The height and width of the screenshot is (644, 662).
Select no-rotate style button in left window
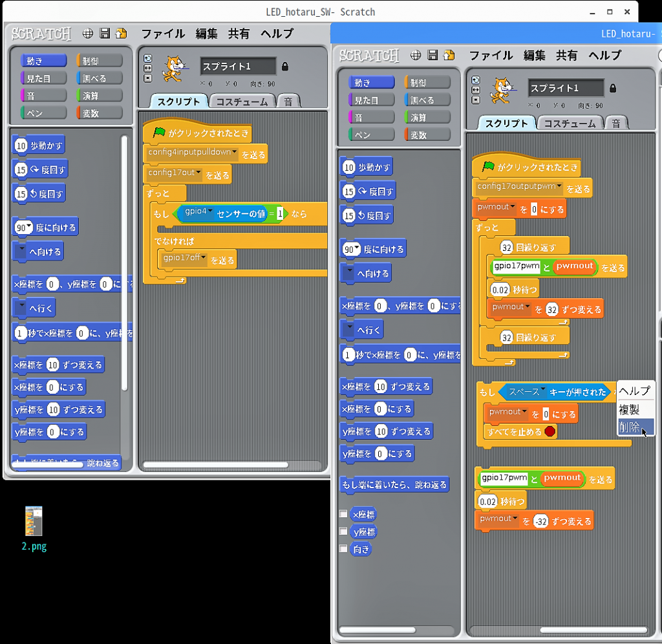(x=148, y=78)
